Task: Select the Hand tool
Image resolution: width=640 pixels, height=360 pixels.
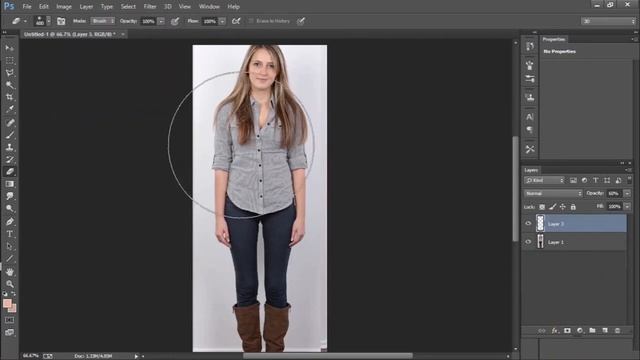Action: click(x=9, y=272)
